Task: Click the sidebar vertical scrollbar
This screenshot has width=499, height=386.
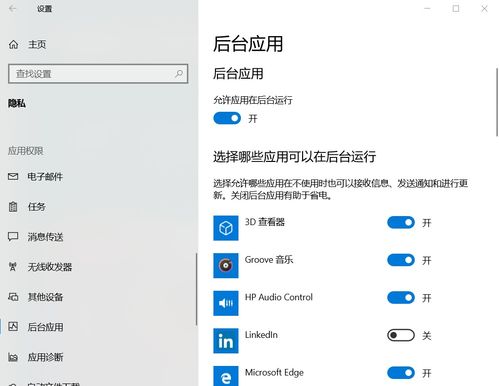Action: point(196,289)
